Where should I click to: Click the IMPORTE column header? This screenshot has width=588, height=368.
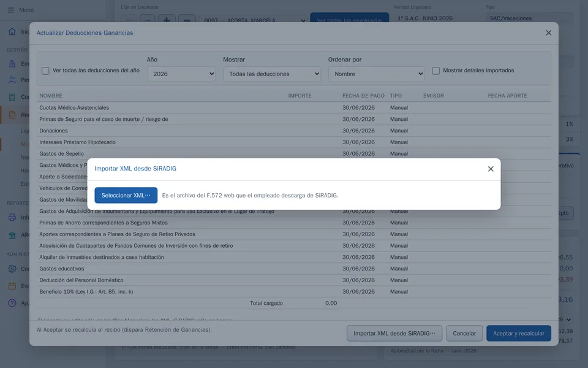pos(300,96)
